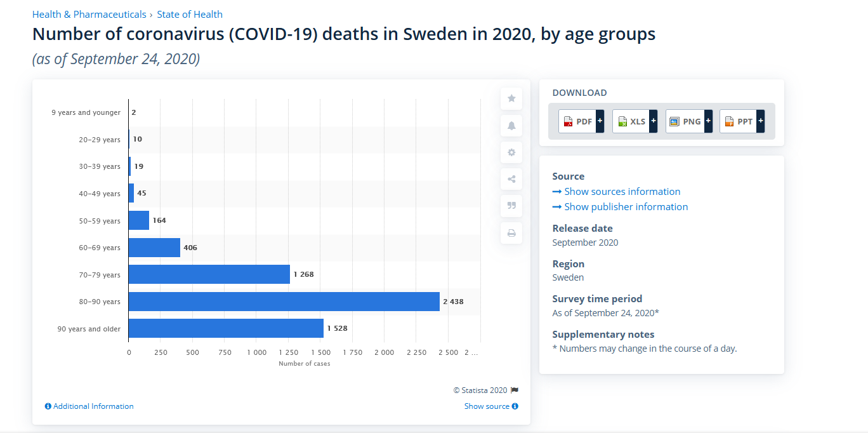Screen dimensions: 868x433
Task: Click the DOWNLOAD heading
Action: click(x=579, y=93)
